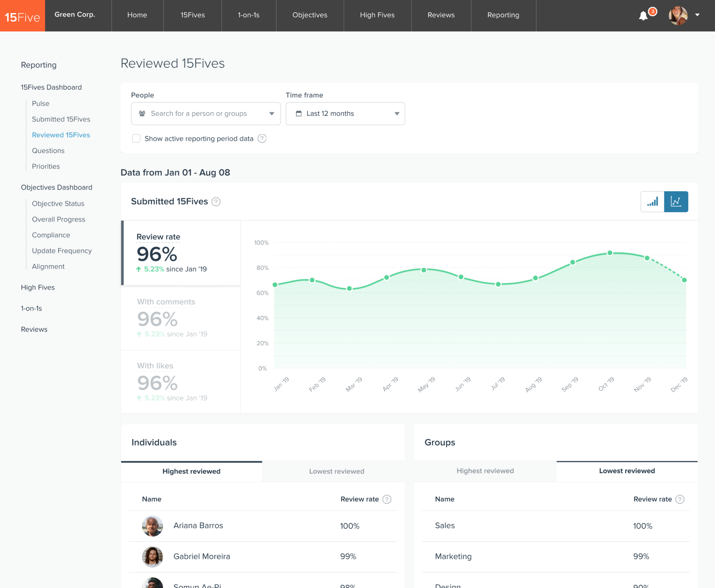Open 1-on-1s in sidebar
Image resolution: width=715 pixels, height=588 pixels.
click(31, 308)
